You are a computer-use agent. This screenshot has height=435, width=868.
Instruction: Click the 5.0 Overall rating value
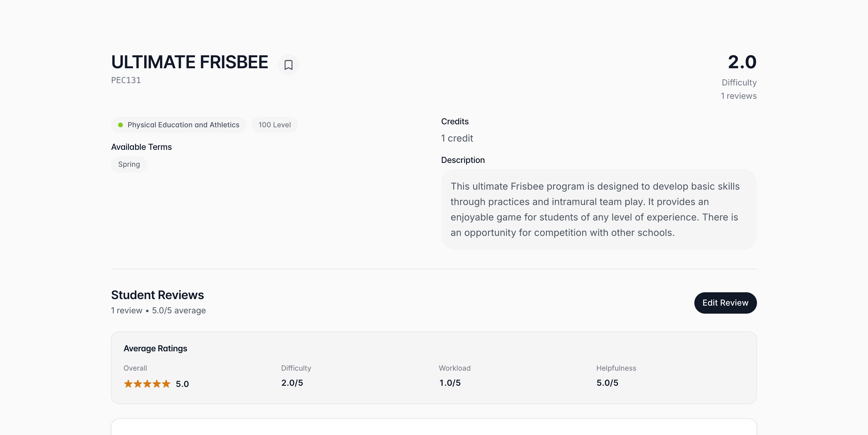click(182, 383)
